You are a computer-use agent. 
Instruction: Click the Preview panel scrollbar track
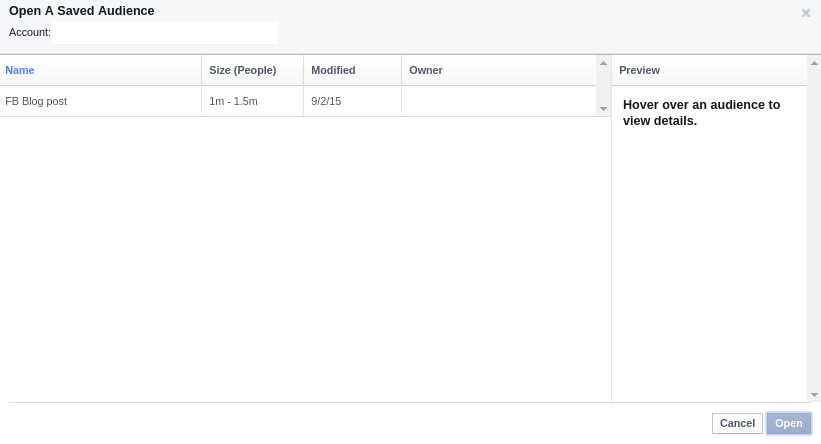(813, 230)
